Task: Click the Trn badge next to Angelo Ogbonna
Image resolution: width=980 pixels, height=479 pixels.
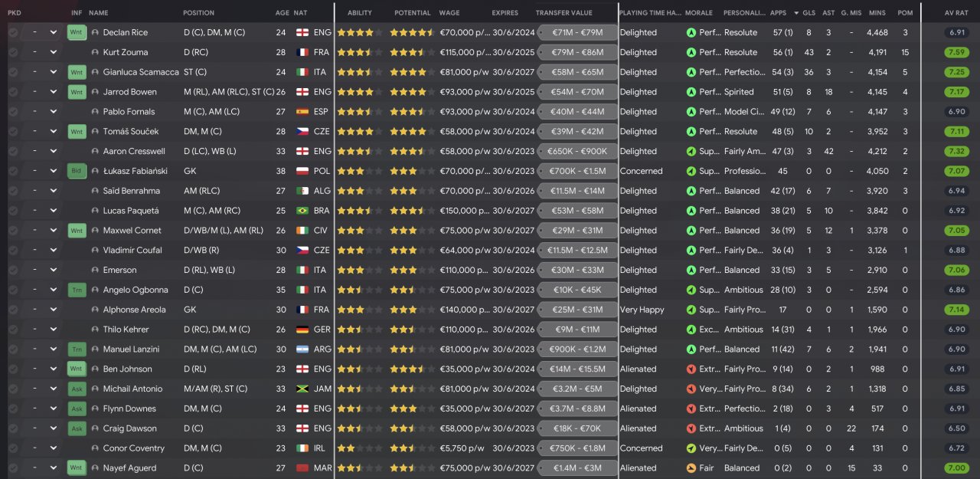Action: coord(76,290)
